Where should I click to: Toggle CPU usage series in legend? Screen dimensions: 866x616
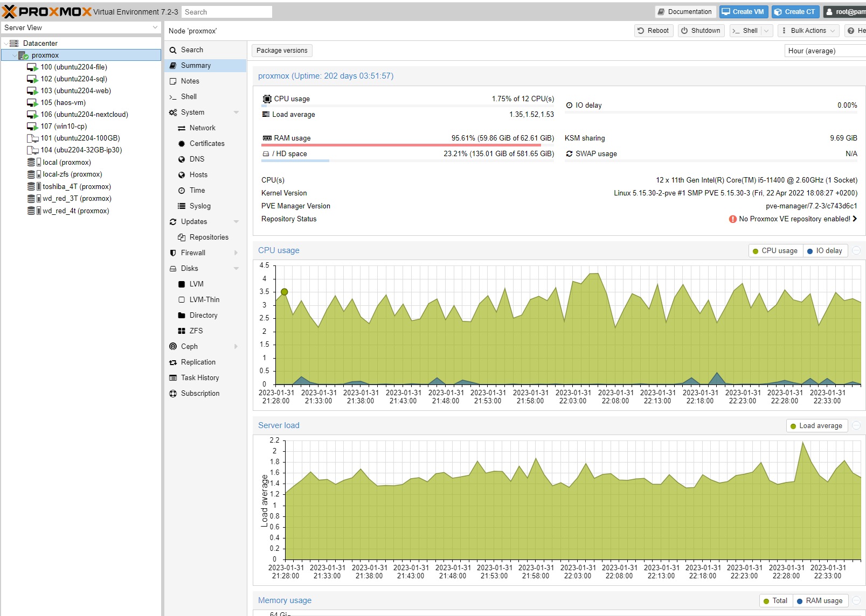tap(775, 251)
